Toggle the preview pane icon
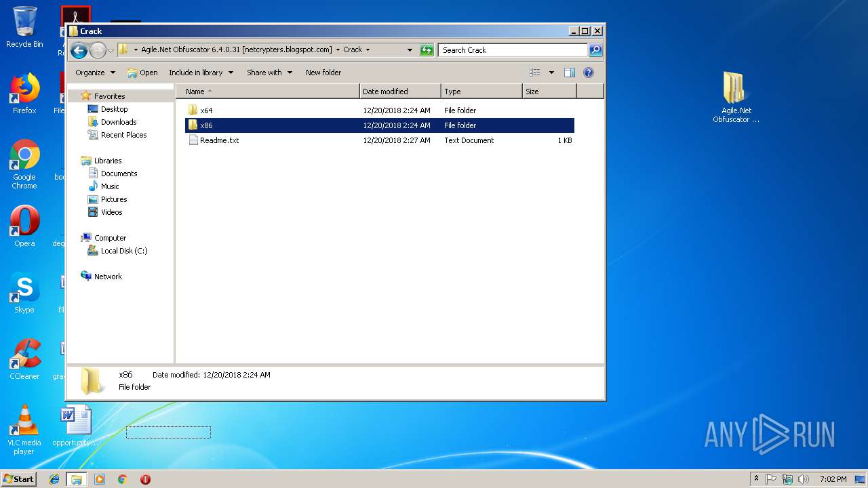 tap(570, 73)
